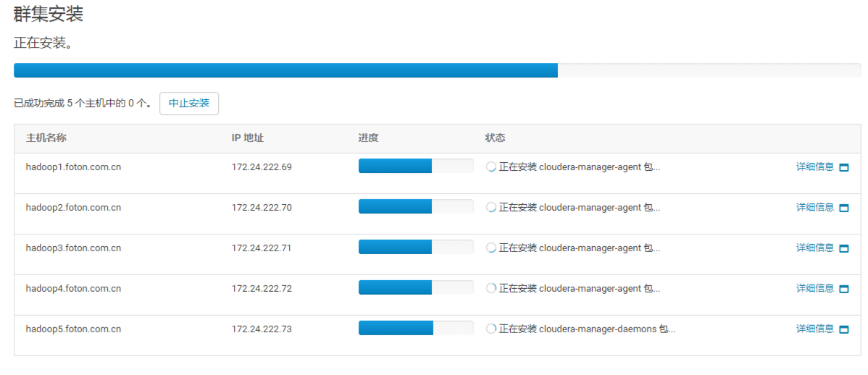The image size is (868, 375).
Task: Open 详细信息 link for hadoop4.foton.com.cn
Action: point(814,288)
